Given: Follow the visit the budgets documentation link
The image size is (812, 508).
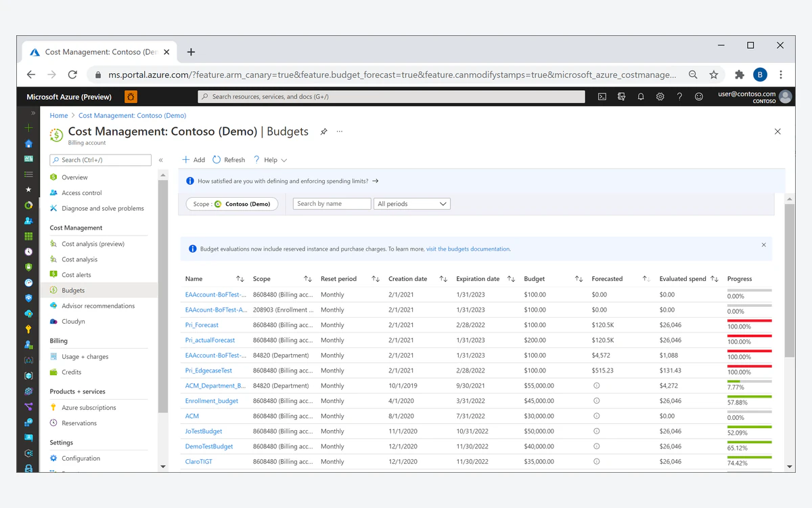Looking at the screenshot, I should pyautogui.click(x=468, y=249).
